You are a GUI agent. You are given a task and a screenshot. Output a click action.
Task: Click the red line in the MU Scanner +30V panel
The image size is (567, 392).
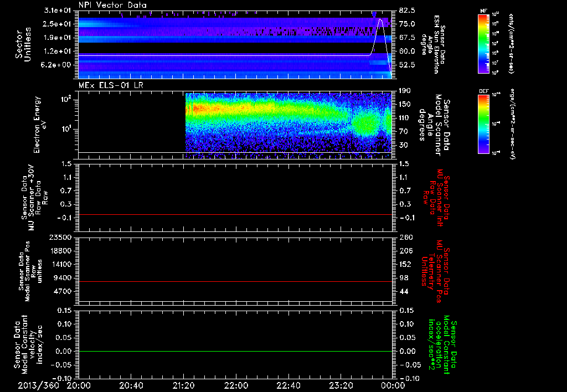235,214
